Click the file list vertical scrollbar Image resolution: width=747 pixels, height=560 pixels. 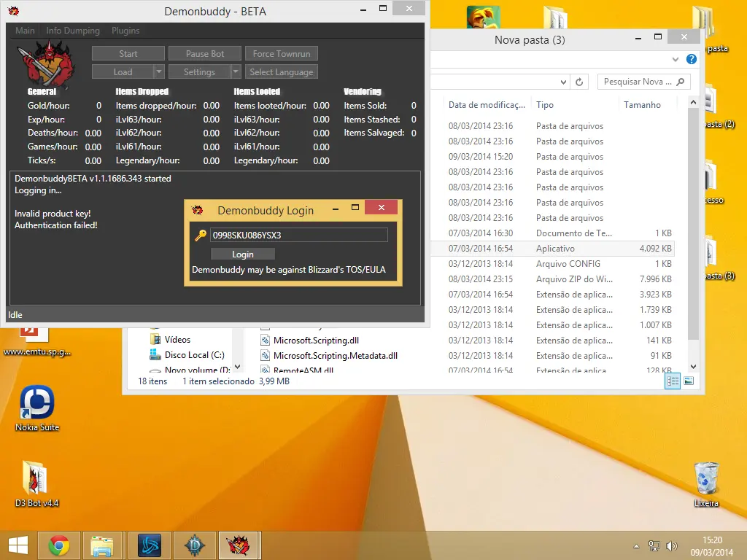tap(694, 224)
